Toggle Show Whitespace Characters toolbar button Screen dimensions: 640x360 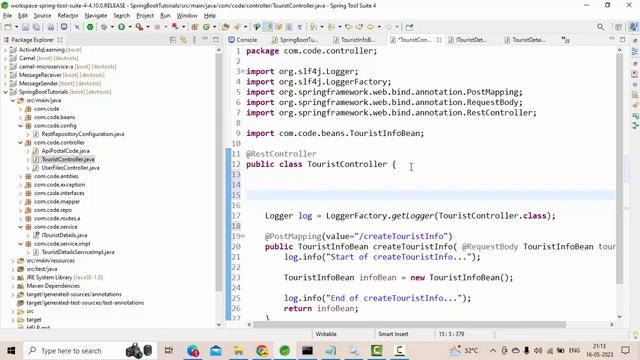point(300,27)
